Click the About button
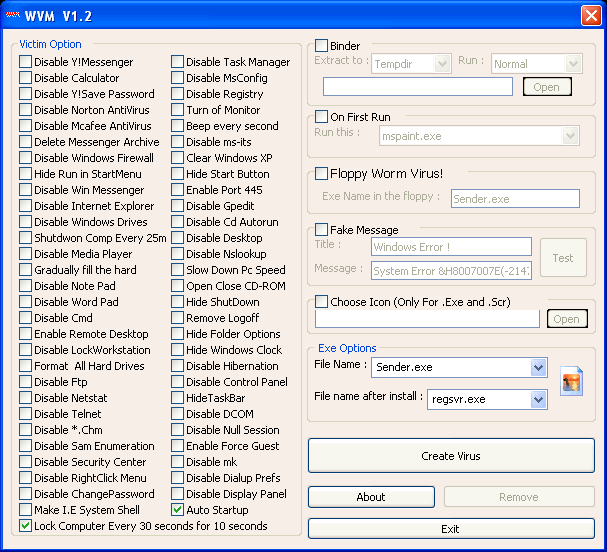 pyautogui.click(x=371, y=497)
